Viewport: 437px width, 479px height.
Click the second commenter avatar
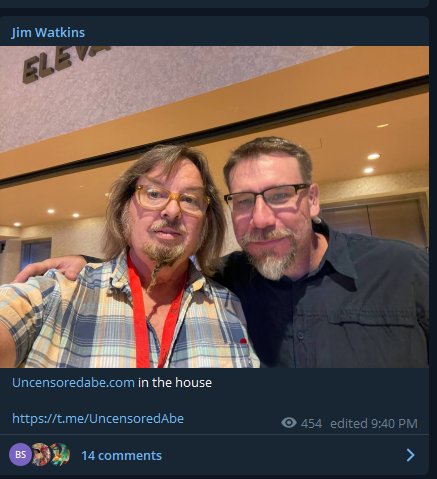(41, 454)
